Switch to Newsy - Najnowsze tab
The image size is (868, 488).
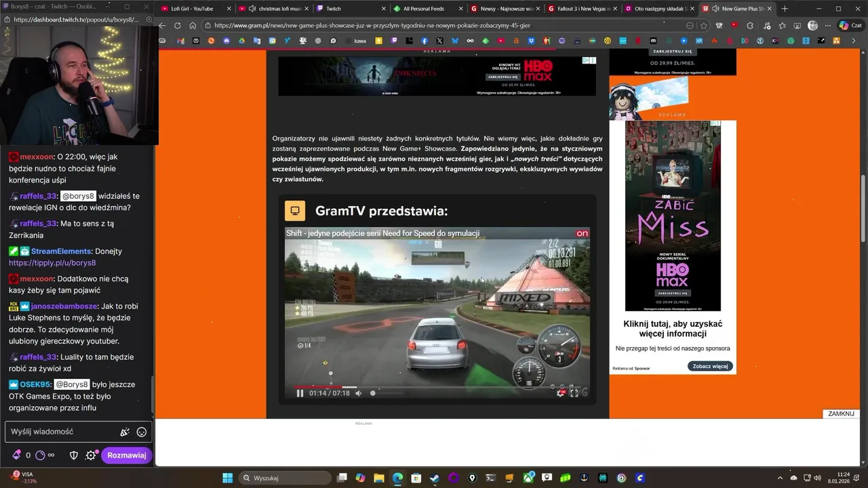(x=507, y=9)
